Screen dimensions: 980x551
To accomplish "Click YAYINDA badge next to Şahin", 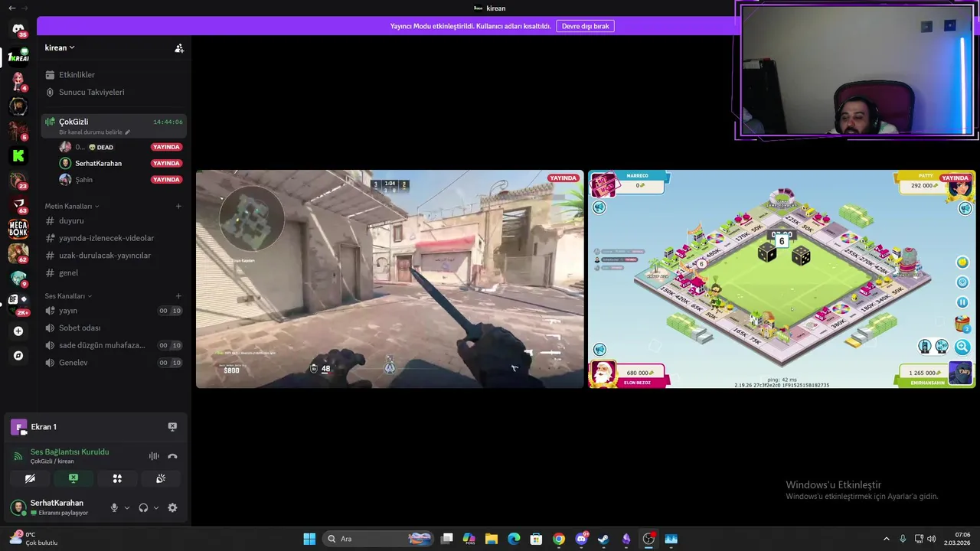I will pos(166,180).
